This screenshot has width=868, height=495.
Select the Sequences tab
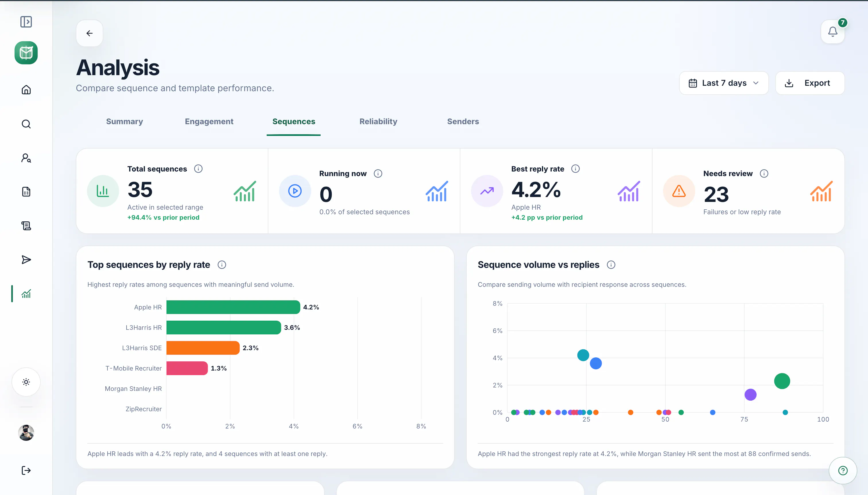pyautogui.click(x=294, y=121)
